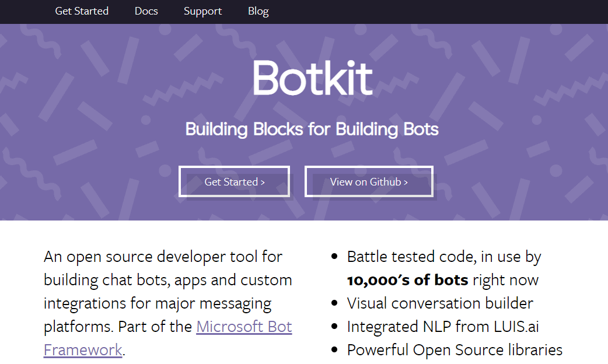Open the Docs navigation item
The image size is (608, 364).
pos(146,11)
